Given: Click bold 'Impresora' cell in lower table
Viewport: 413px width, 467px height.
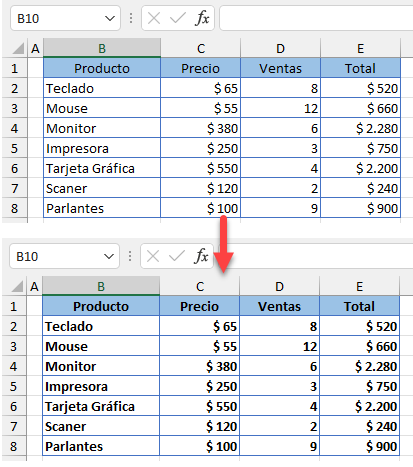Looking at the screenshot, I should point(101,386).
